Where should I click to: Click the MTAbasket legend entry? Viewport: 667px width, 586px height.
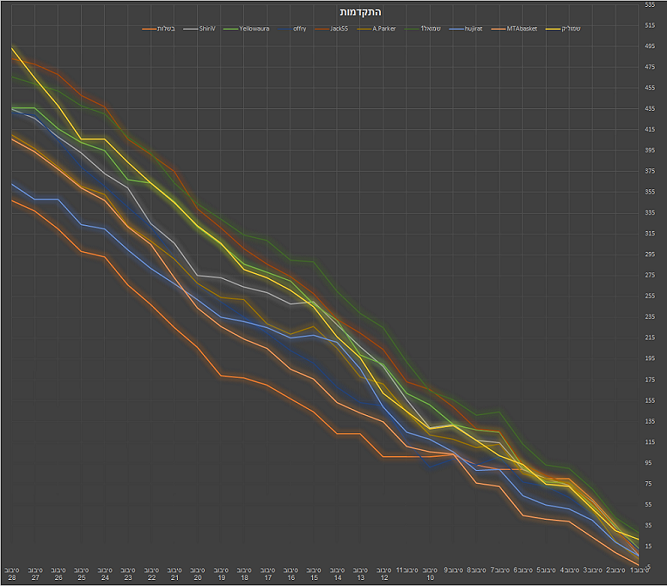pyautogui.click(x=514, y=29)
